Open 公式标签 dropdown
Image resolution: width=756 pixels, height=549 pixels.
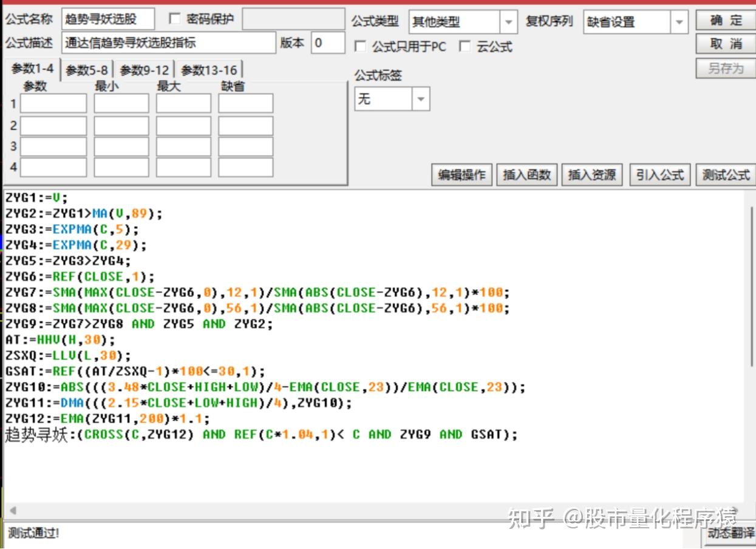click(392, 98)
